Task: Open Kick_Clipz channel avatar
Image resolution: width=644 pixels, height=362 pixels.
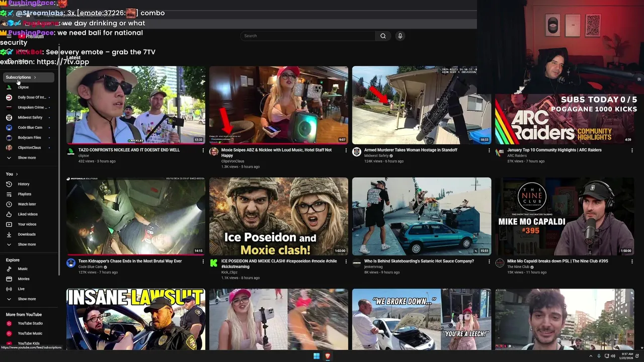Action: click(214, 263)
